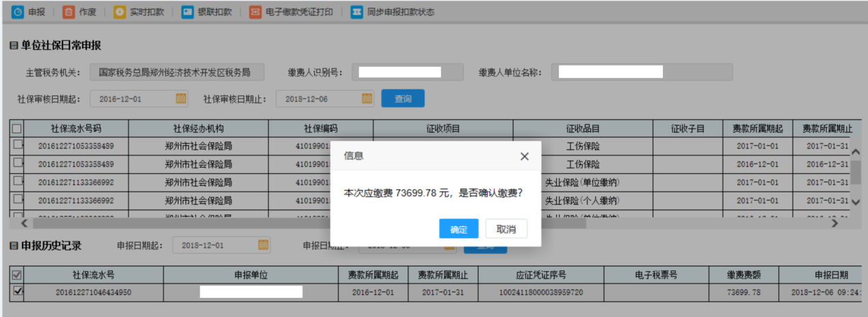
Task: Confirm payment with 确定 button
Action: pyautogui.click(x=459, y=229)
